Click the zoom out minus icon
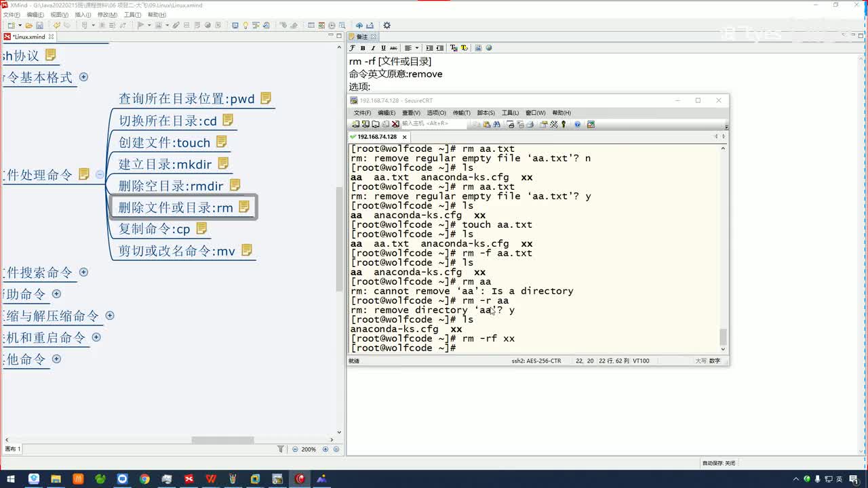 [x=295, y=449]
